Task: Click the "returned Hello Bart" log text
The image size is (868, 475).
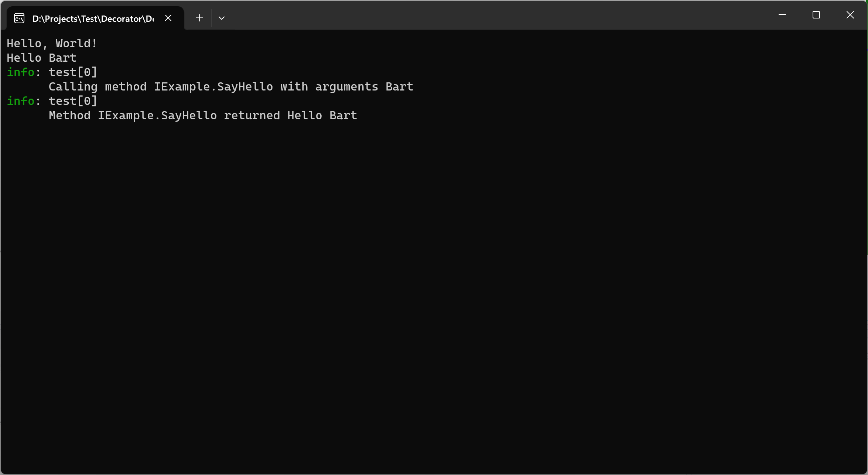Action: 291,115
